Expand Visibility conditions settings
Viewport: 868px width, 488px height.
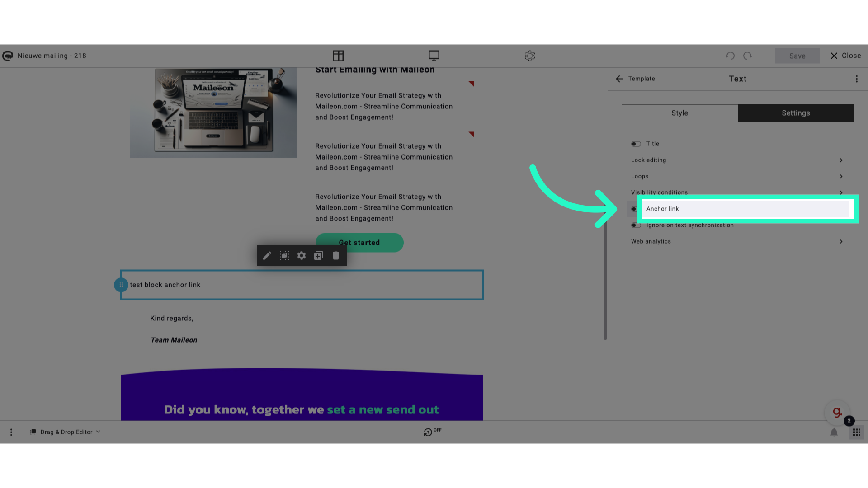click(737, 192)
